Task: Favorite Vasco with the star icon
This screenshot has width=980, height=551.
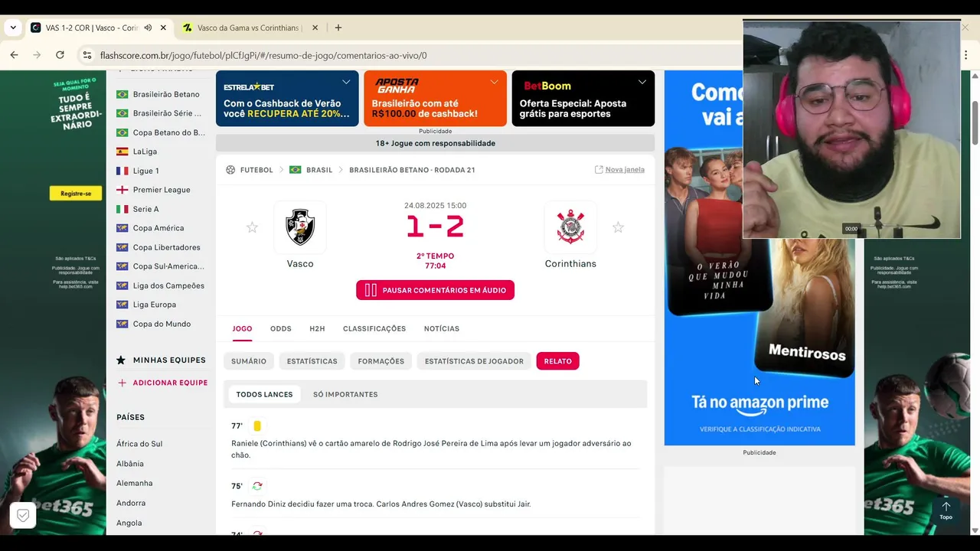Action: [252, 227]
